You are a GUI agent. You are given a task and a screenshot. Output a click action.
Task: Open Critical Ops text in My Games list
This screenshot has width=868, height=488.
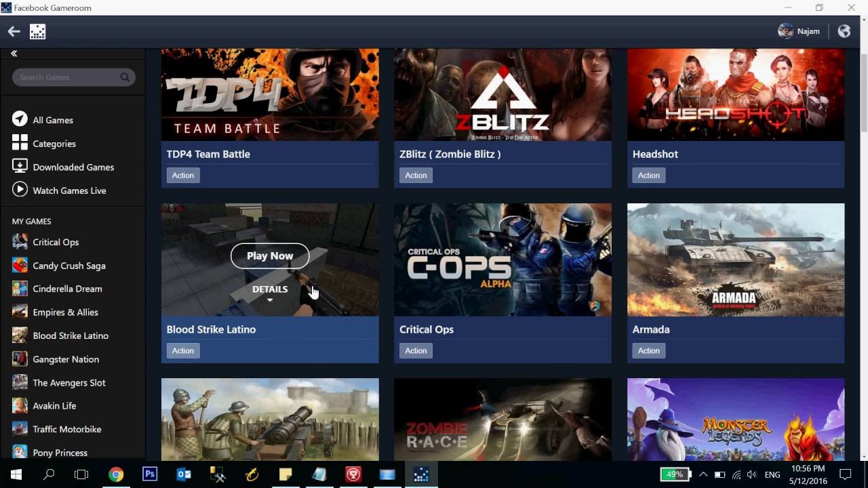click(x=56, y=242)
